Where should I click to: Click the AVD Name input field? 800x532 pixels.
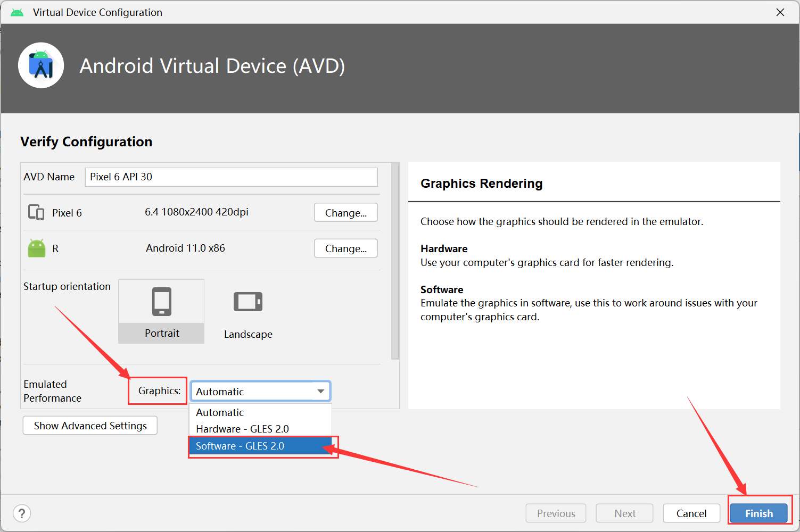point(232,177)
